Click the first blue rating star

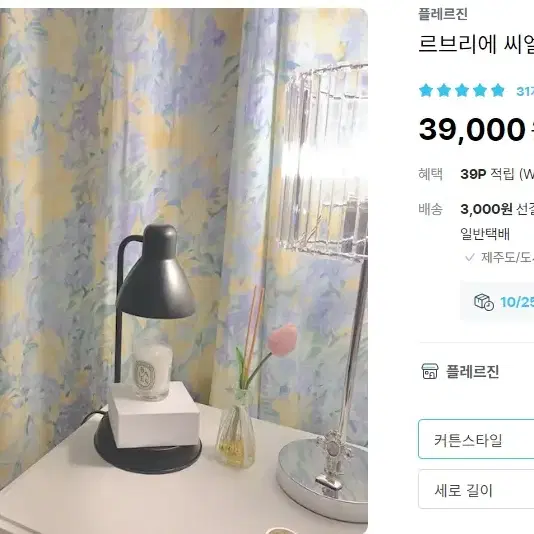click(x=426, y=91)
